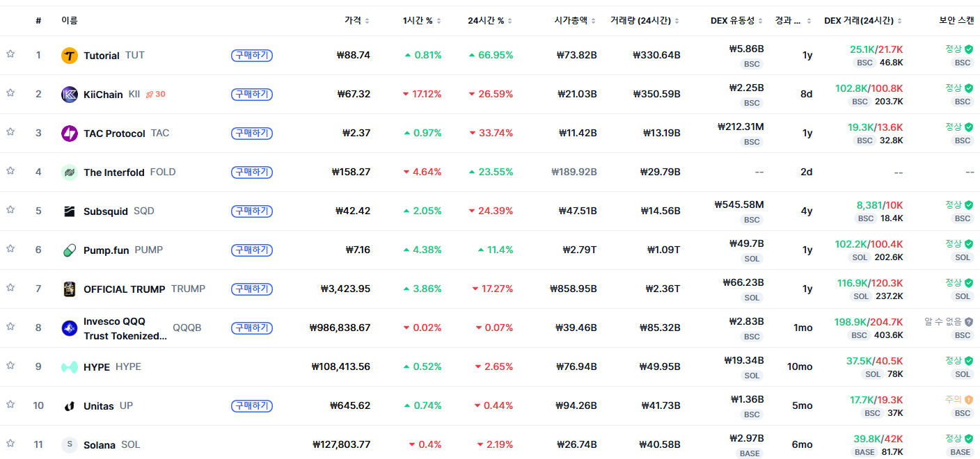The image size is (980, 459).
Task: Click Tutorial's green security check icon
Action: click(x=968, y=49)
